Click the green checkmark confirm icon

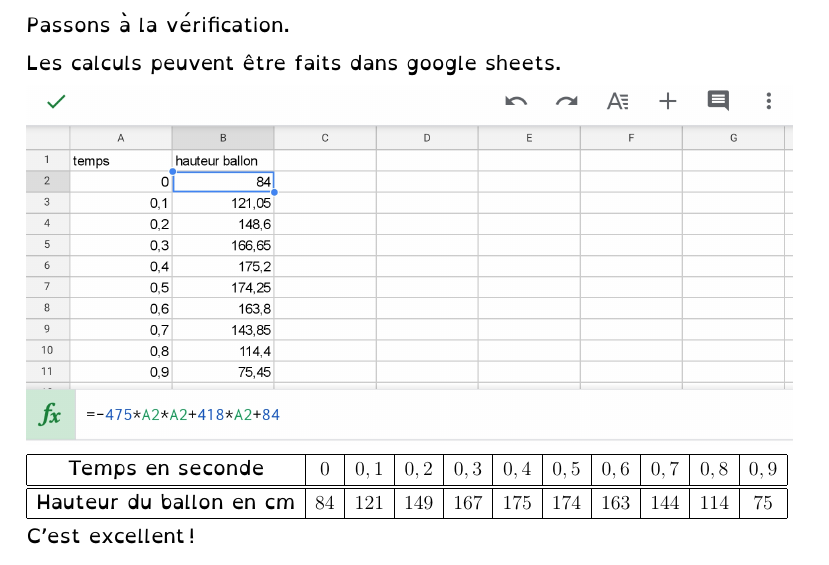click(x=56, y=101)
